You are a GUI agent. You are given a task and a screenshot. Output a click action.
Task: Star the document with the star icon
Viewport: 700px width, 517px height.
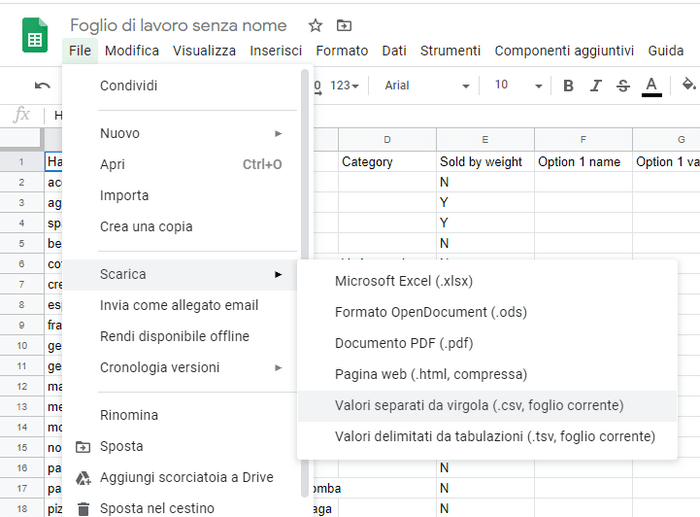[x=315, y=25]
